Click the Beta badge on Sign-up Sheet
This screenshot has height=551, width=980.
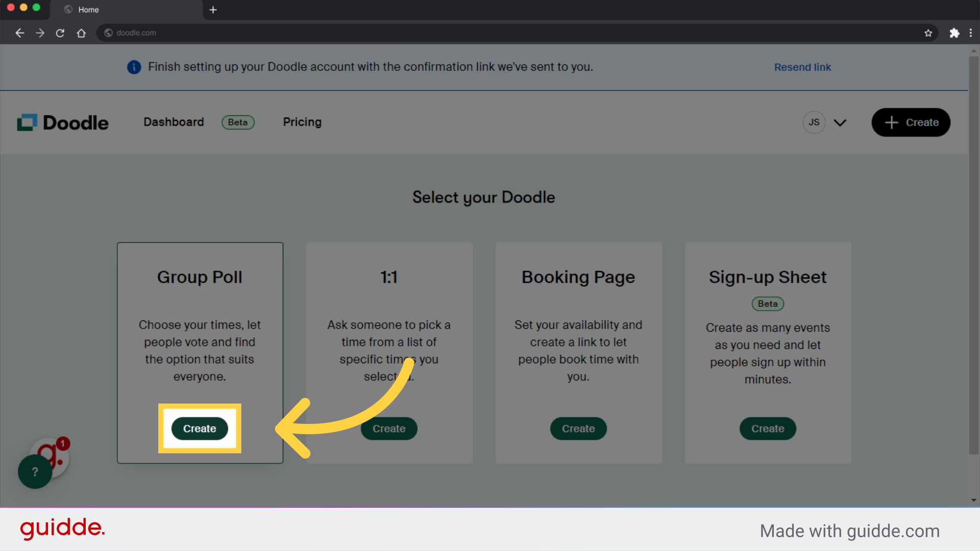[768, 304]
